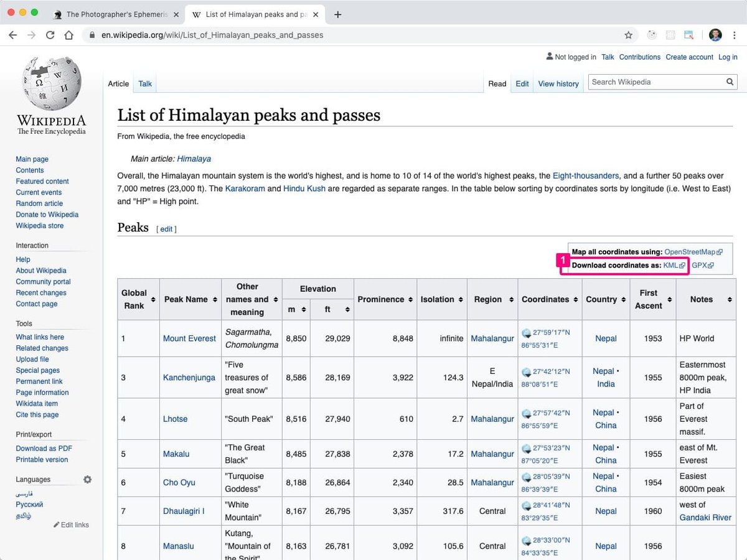Reload the page with the refresh icon
This screenshot has width=747, height=560.
click(50, 35)
